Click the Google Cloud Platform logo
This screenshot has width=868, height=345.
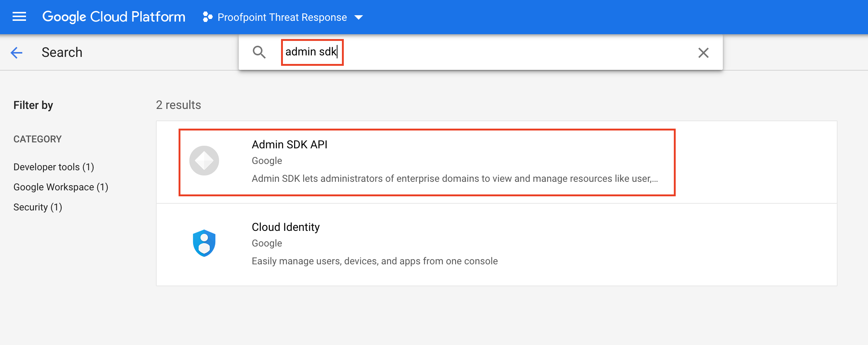tap(114, 17)
